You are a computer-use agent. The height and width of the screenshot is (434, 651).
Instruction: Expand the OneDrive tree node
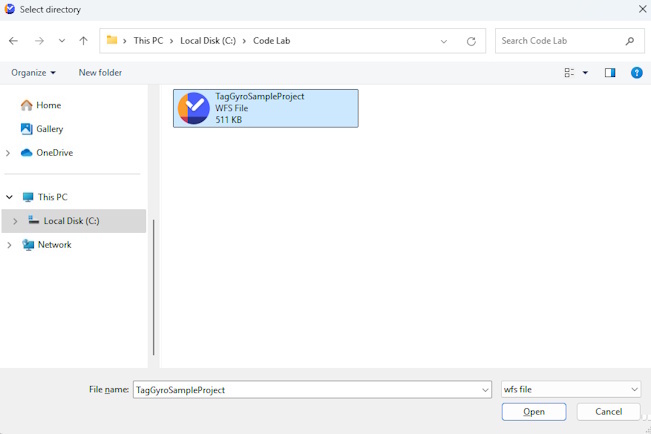coord(9,153)
